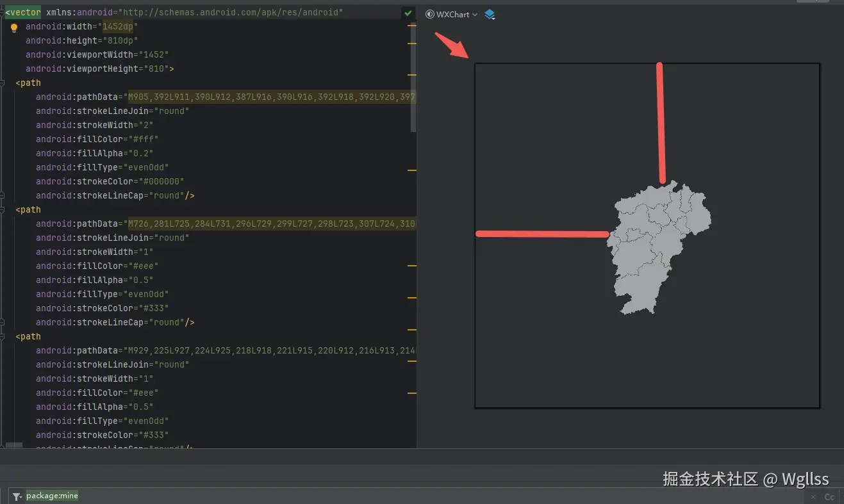This screenshot has width=844, height=504.
Task: Click fillType="evenOdd" under the M905 path
Action: [x=103, y=167]
